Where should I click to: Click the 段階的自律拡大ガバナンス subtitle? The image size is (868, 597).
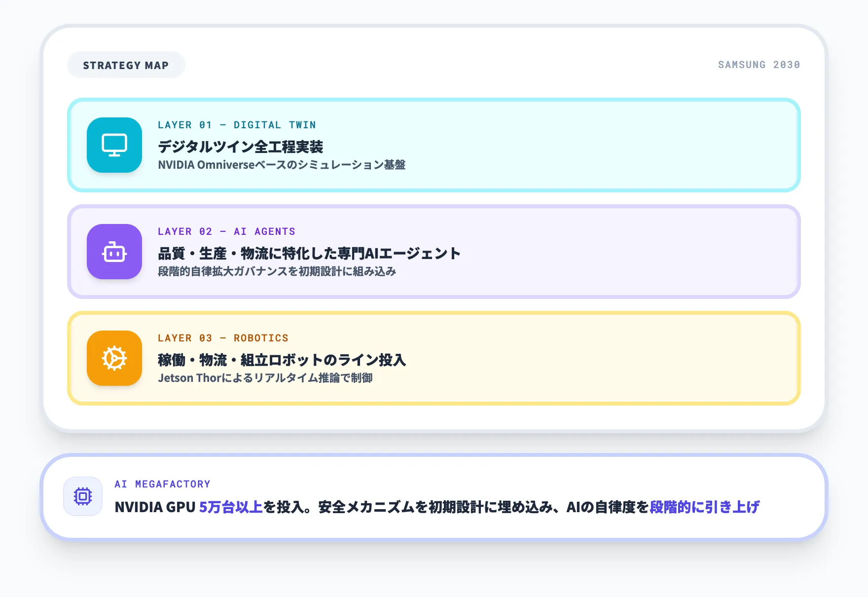[277, 271]
